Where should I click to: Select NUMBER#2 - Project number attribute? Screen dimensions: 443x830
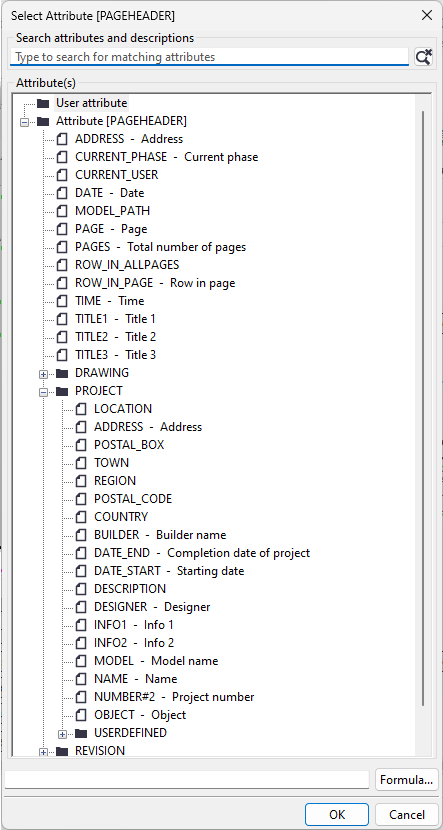point(174,697)
